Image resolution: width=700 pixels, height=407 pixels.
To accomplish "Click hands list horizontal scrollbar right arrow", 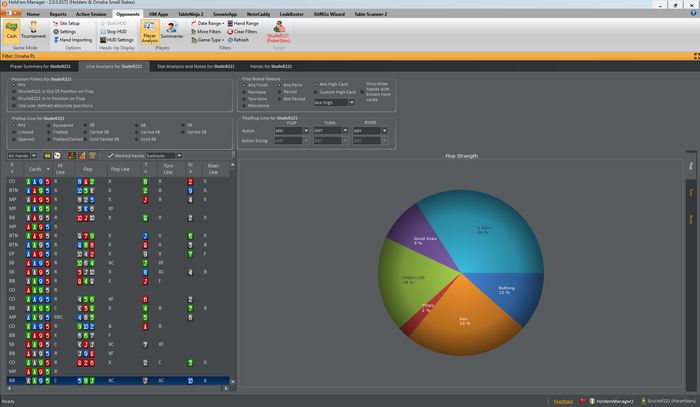I will click(226, 389).
